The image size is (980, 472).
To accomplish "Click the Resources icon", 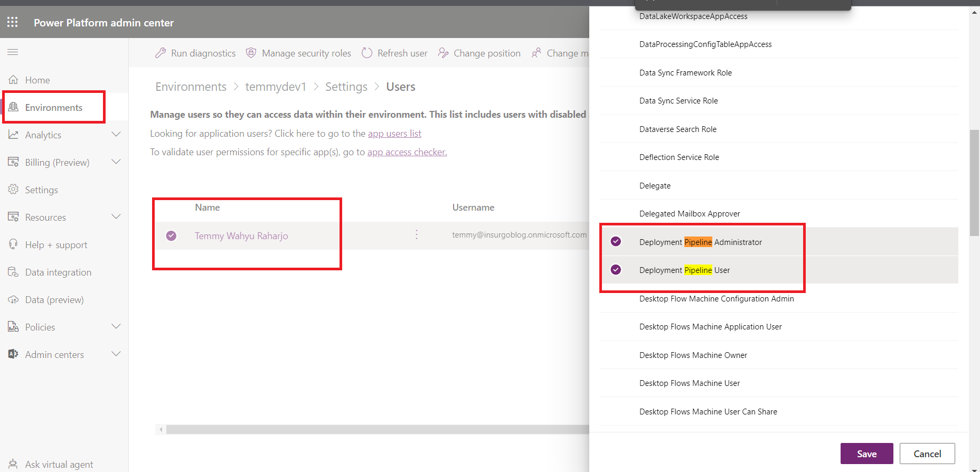I will (13, 217).
